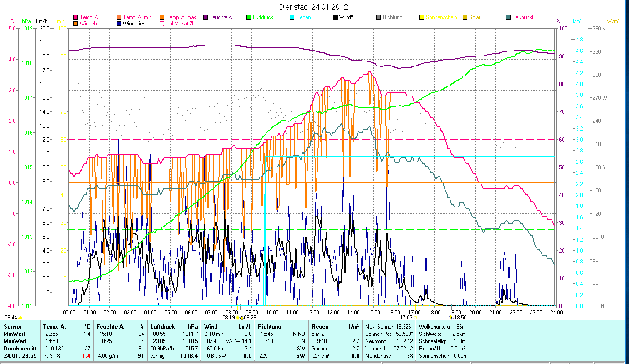Click the purple Feuchte A.* legend square
Screen dimensions: 629x364
[205, 17]
